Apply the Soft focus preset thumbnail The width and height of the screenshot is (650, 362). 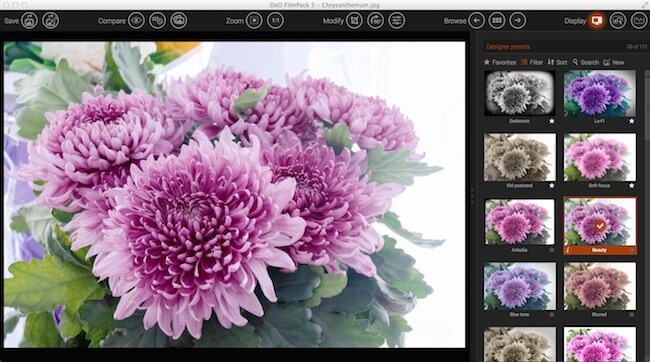click(x=599, y=157)
